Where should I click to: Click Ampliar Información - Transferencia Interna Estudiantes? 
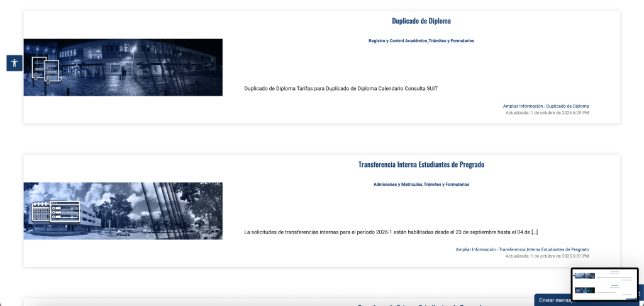(x=522, y=249)
